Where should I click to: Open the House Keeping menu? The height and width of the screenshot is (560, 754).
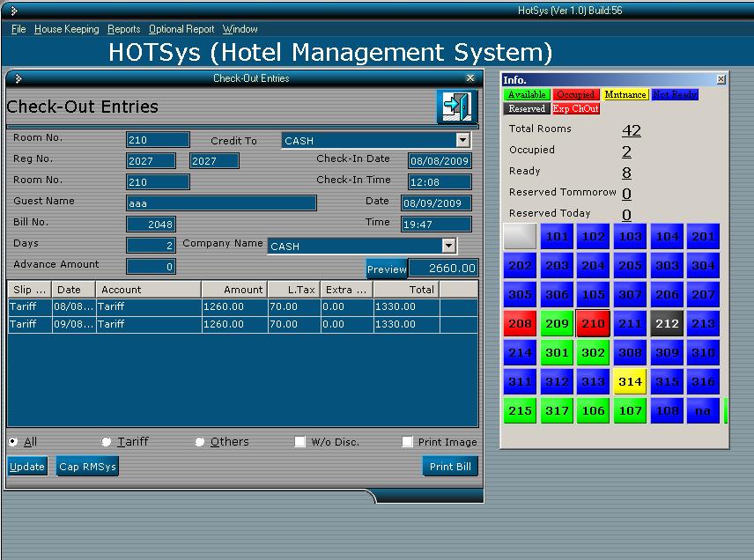point(66,29)
